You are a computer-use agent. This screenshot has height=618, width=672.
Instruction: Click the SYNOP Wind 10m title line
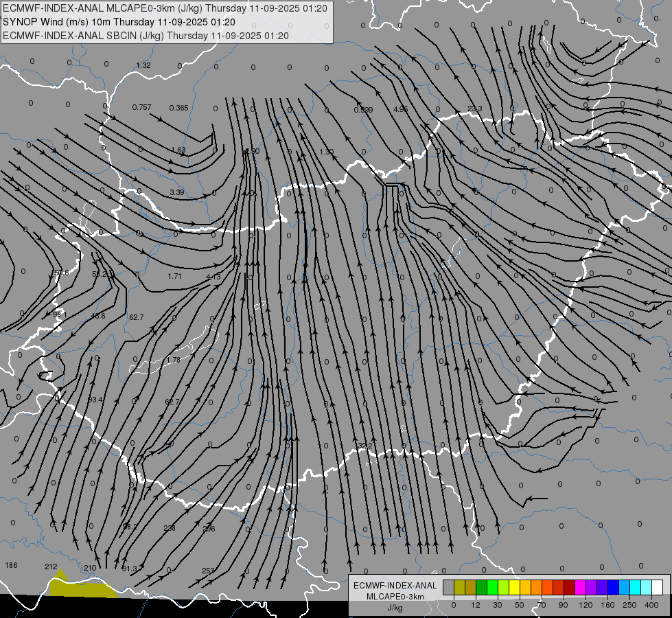point(119,22)
